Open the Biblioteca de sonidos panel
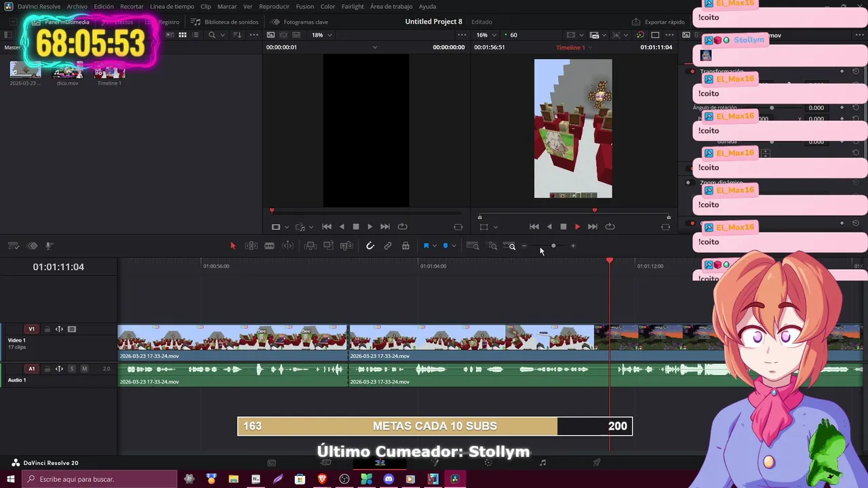This screenshot has width=868, height=488. point(224,22)
